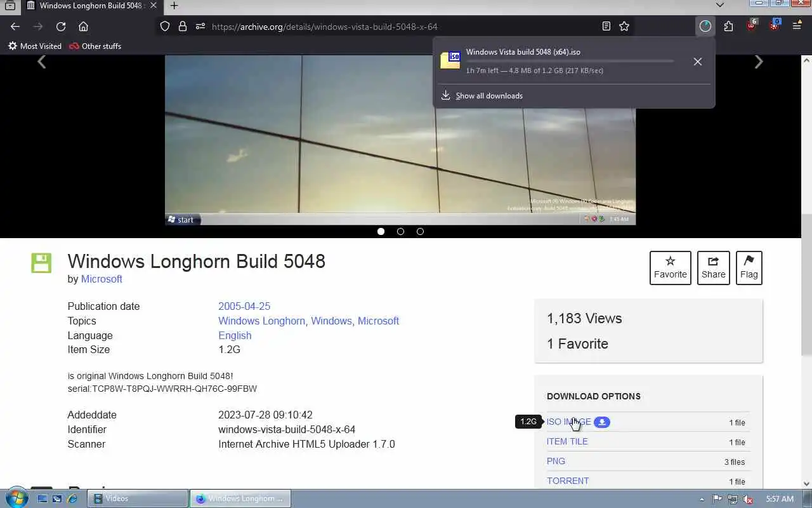The height and width of the screenshot is (508, 812).
Task: Open the recent browsing view icon
Action: (10, 6)
